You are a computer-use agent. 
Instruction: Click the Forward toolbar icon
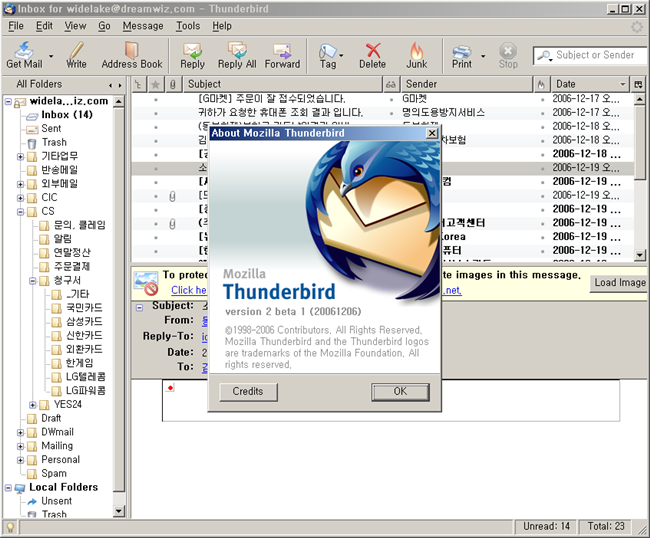tap(282, 54)
